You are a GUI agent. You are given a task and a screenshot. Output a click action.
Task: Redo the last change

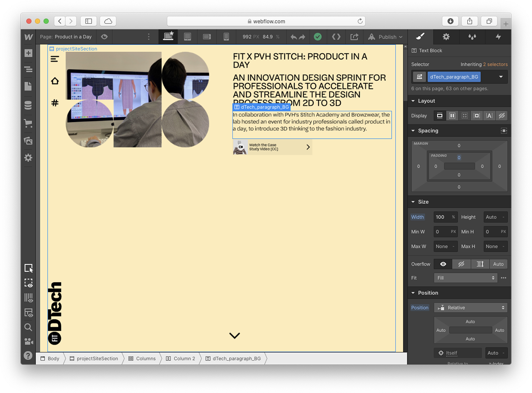point(302,37)
